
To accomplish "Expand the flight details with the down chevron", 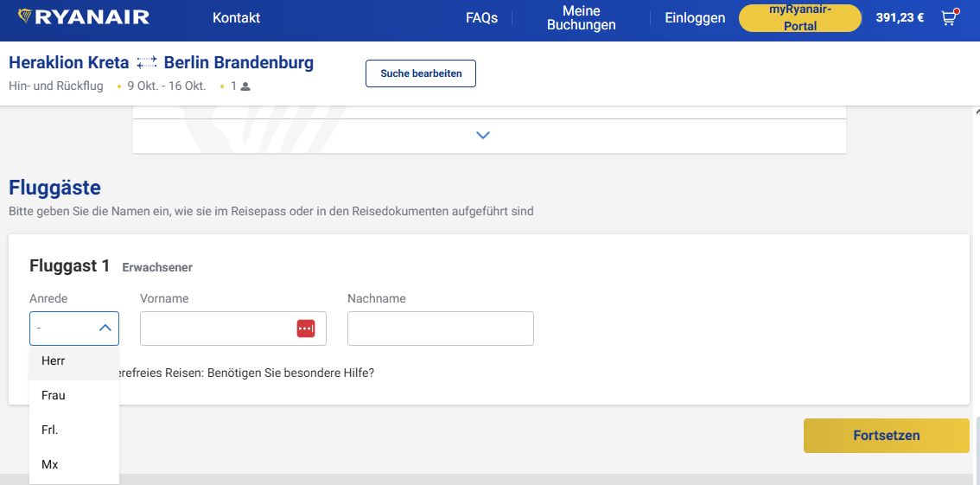I will tap(483, 135).
